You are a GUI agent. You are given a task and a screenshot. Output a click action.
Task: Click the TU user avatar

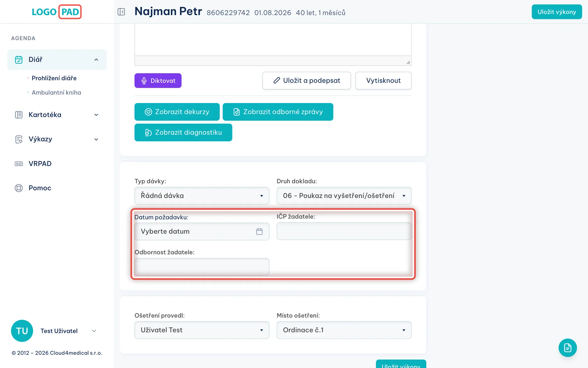click(22, 331)
